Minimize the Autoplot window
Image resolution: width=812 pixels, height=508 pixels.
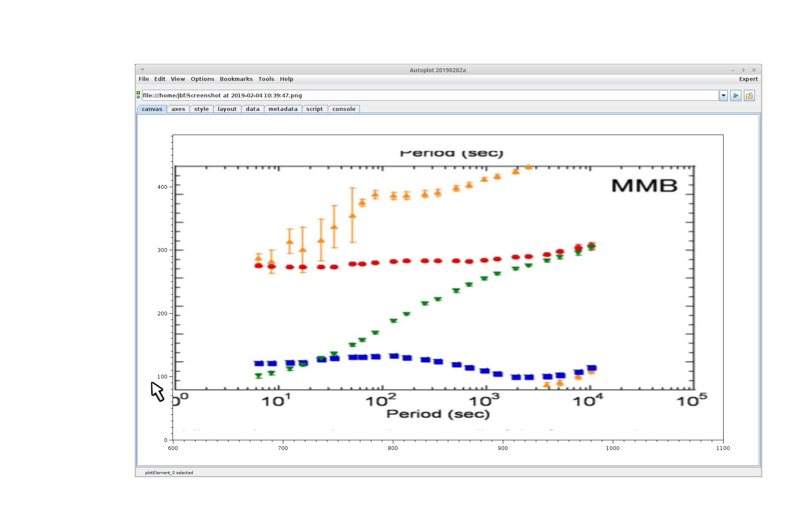tap(733, 70)
